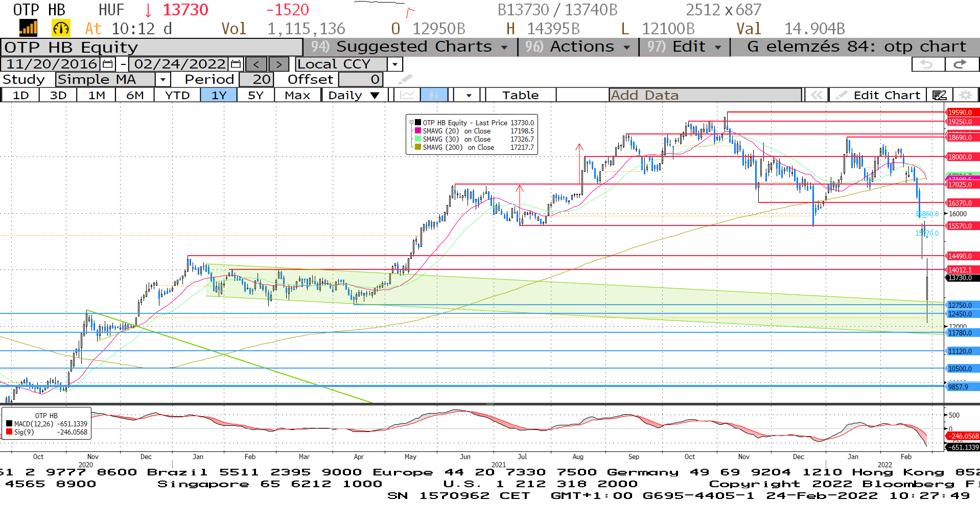Click the 12750.0 support level label
Image resolution: width=980 pixels, height=524 pixels.
(962, 305)
